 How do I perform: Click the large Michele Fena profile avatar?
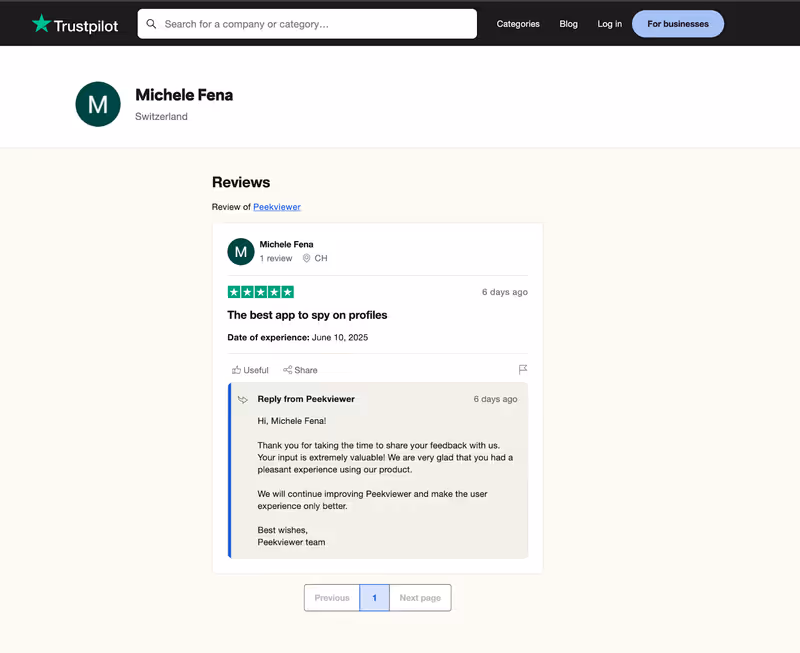[x=97, y=104]
